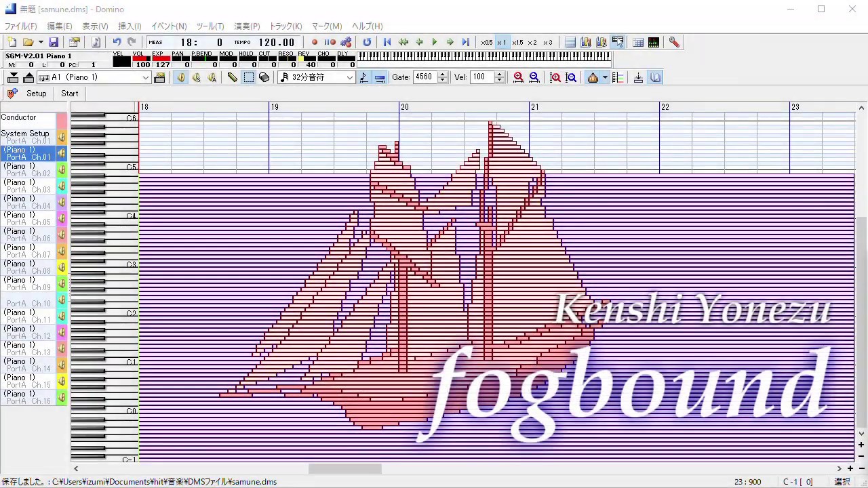The image size is (868, 488).
Task: Undo the last edit
Action: coord(117,42)
